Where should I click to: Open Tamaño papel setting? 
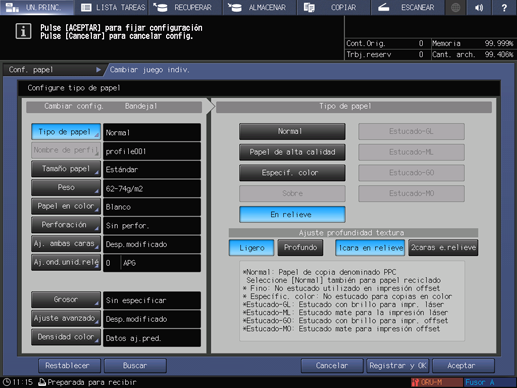tap(66, 169)
